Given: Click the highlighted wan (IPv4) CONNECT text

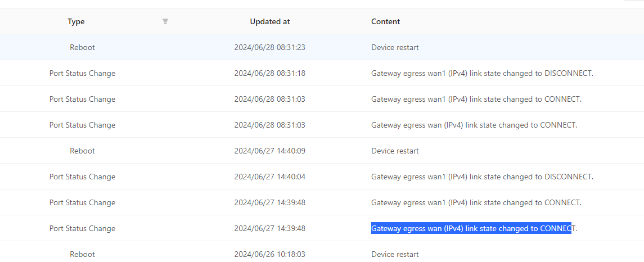Looking at the screenshot, I should click(471, 228).
